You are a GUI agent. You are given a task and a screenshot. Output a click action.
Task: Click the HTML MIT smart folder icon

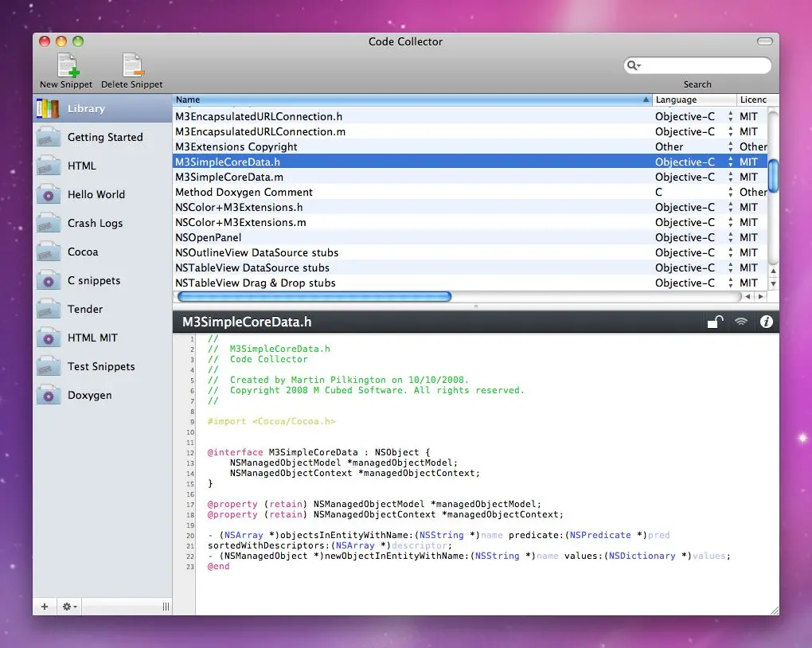pos(48,338)
